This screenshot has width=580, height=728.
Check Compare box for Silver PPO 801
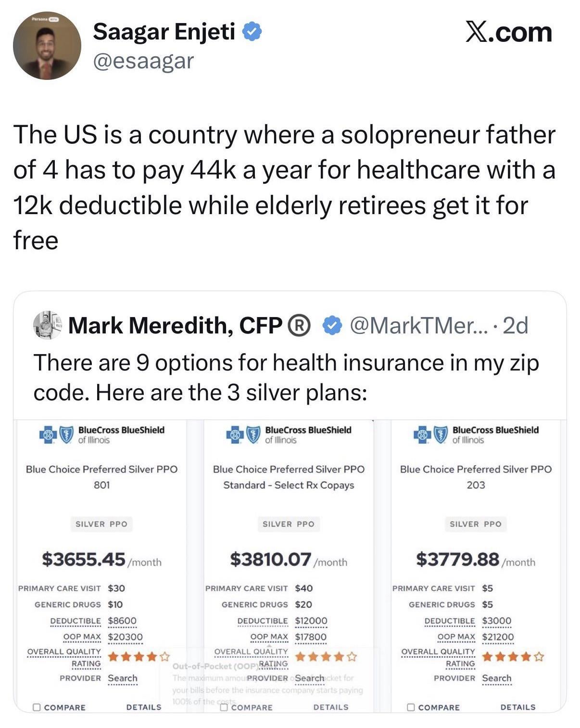[37, 707]
